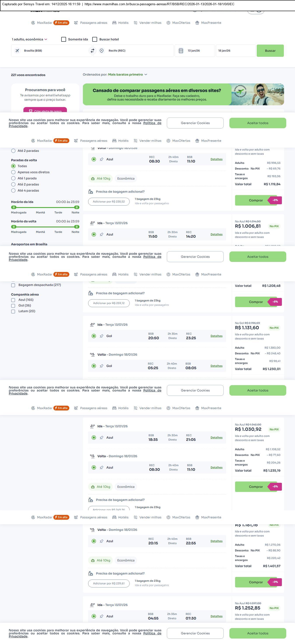Image resolution: width=295 pixels, height=644 pixels.
Task: Check the Buscar hotel checkbox
Action: pos(95,39)
